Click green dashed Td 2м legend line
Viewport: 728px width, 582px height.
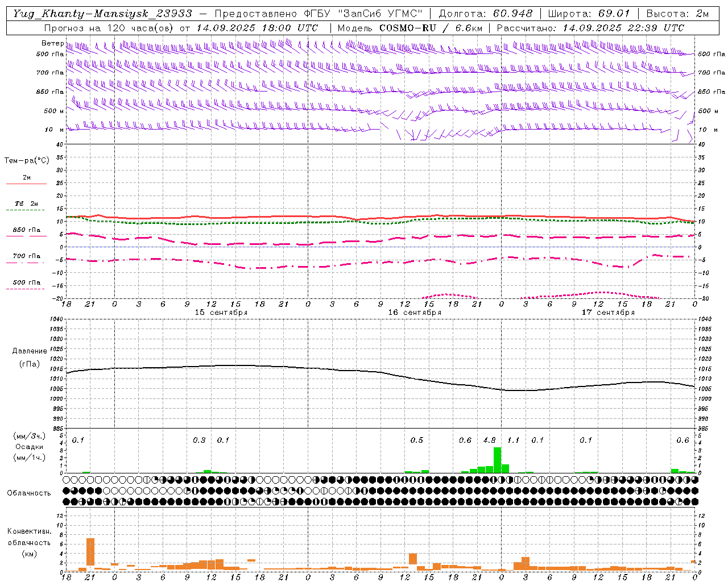tap(26, 210)
